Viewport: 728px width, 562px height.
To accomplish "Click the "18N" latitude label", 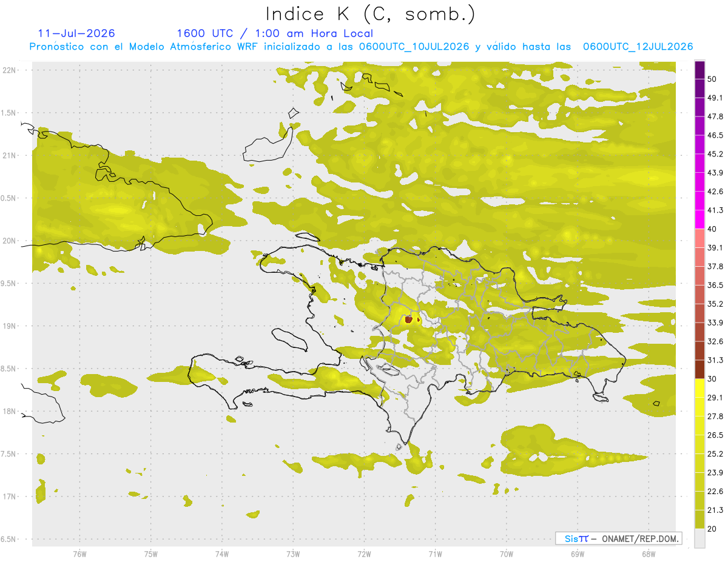I will click(x=10, y=412).
